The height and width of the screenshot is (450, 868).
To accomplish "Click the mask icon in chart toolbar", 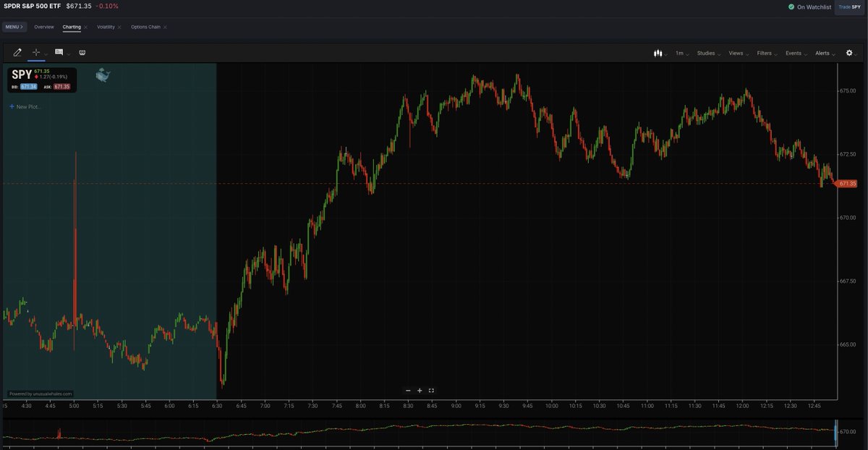I will coord(82,53).
